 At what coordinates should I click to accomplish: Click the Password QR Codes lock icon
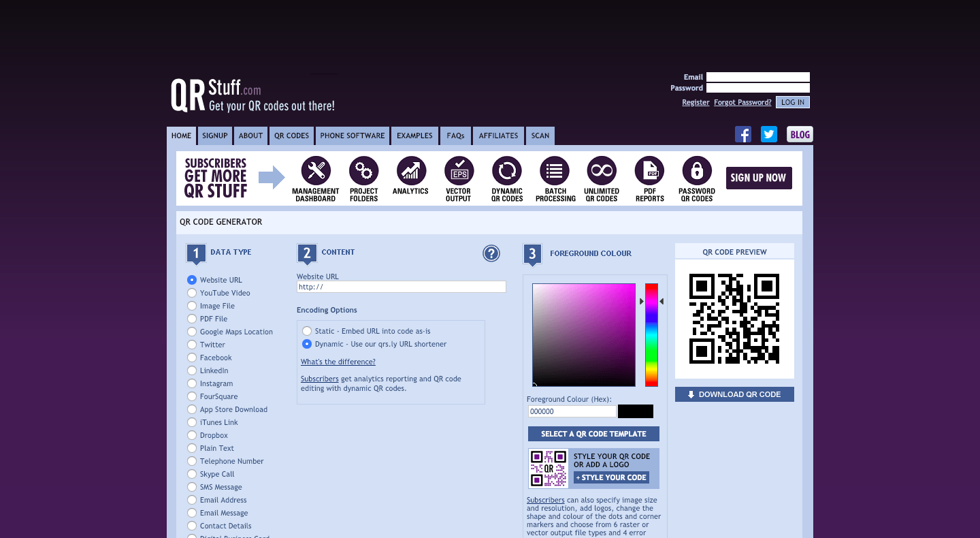[x=697, y=171]
